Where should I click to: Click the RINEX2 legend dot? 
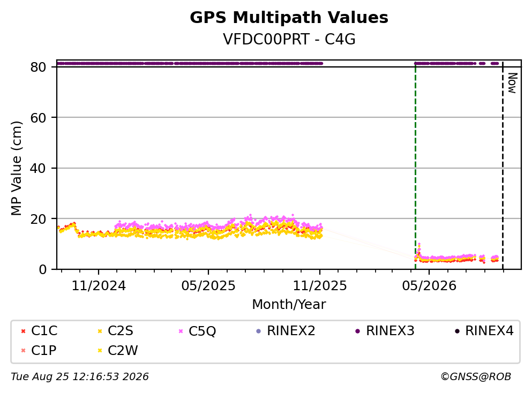pos(259,331)
